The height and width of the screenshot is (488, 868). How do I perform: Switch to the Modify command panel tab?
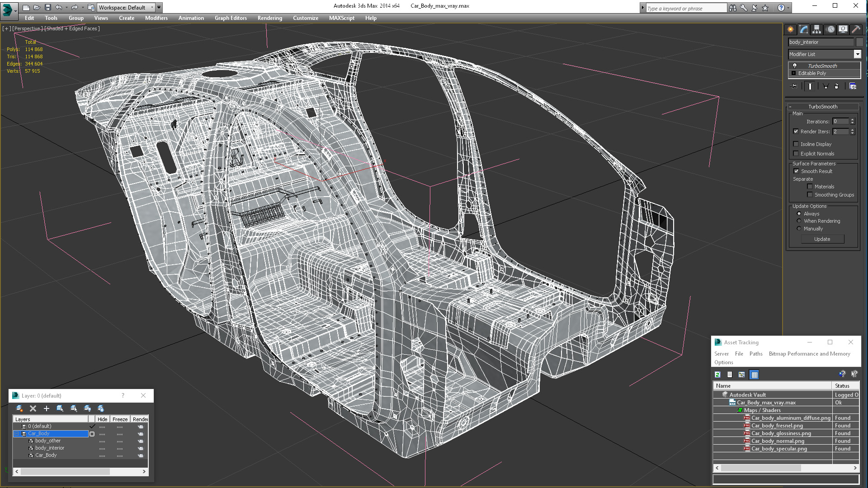tap(803, 29)
